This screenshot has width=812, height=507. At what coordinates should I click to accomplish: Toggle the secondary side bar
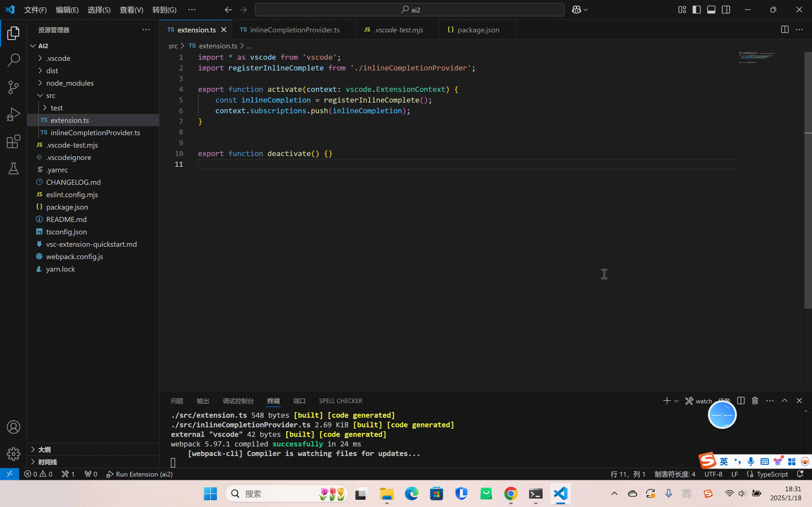click(x=726, y=10)
